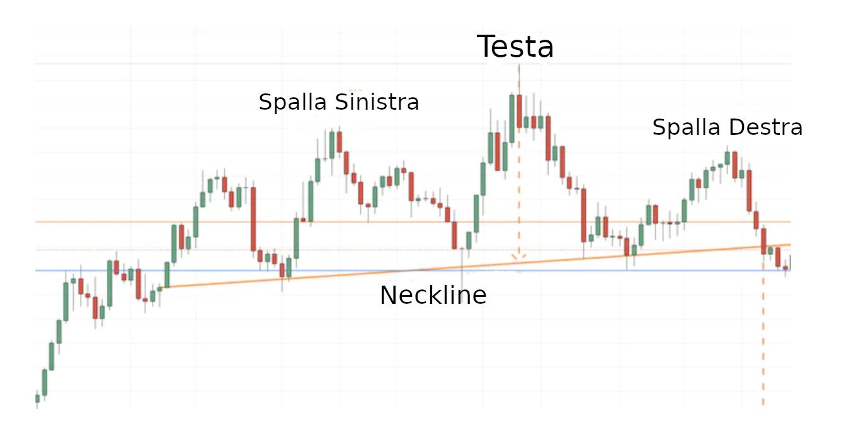Select the red candle at right shoulder peak
868x430 pixels.
(x=734, y=164)
